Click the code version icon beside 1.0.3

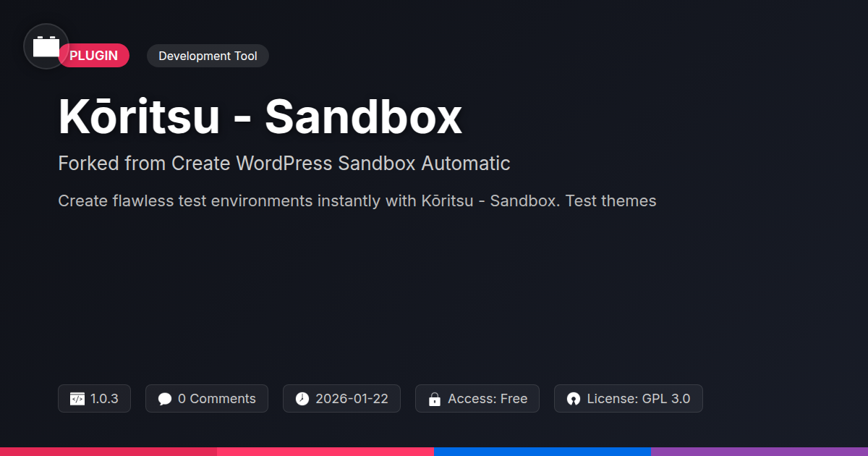77,399
